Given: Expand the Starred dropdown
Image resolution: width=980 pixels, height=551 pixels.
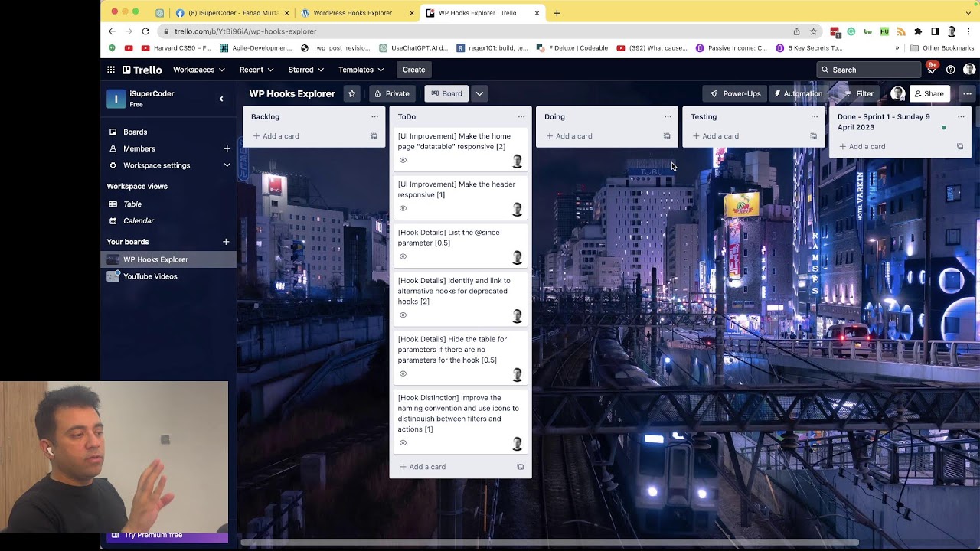Looking at the screenshot, I should tap(306, 70).
